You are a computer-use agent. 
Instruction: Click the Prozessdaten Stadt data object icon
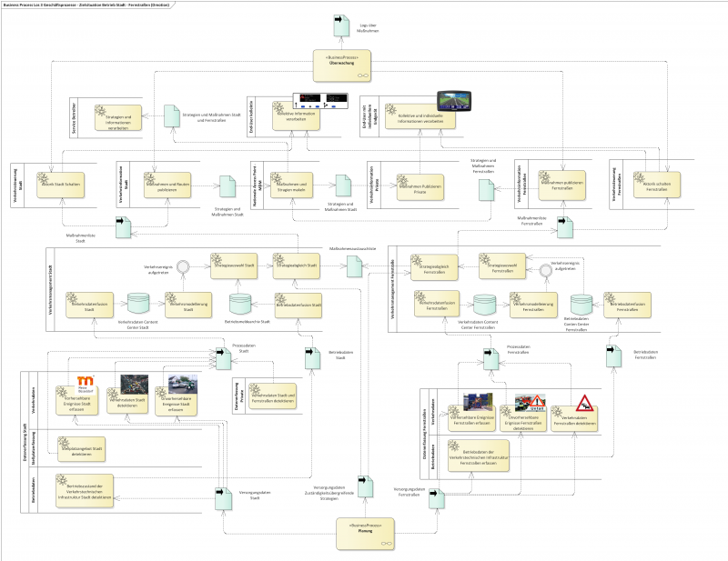222,358
